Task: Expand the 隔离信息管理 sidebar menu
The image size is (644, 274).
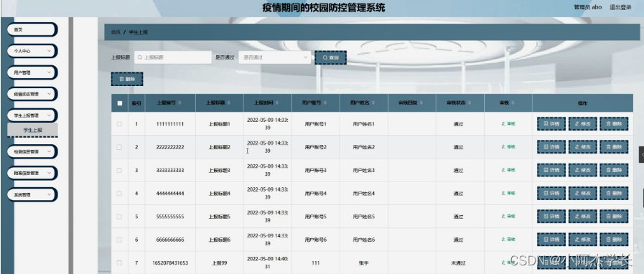Action: click(x=32, y=173)
